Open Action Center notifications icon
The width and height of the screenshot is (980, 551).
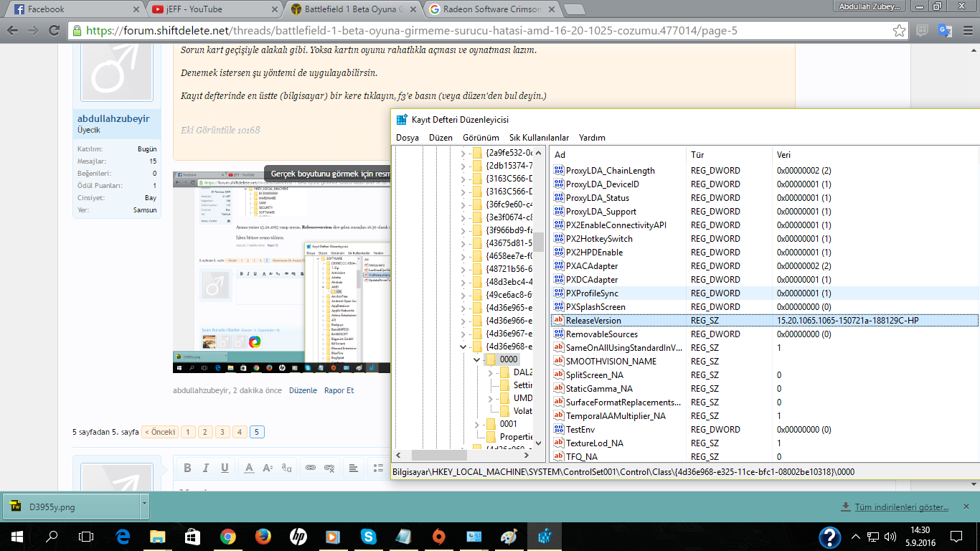[x=956, y=536]
